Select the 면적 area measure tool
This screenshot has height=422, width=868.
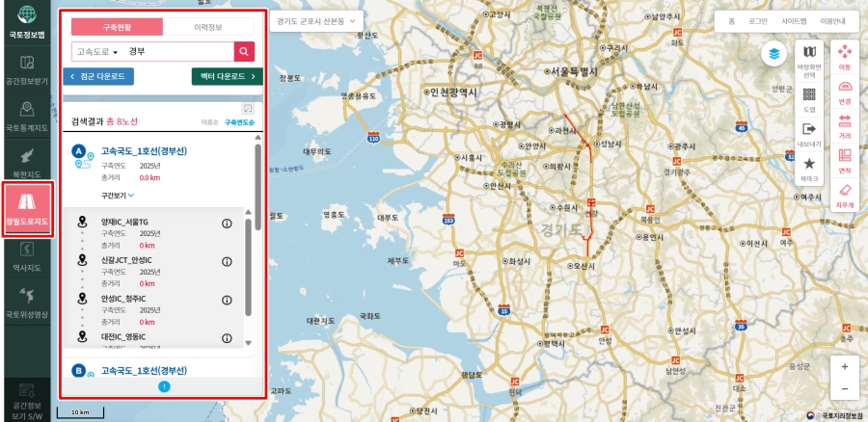point(844,161)
